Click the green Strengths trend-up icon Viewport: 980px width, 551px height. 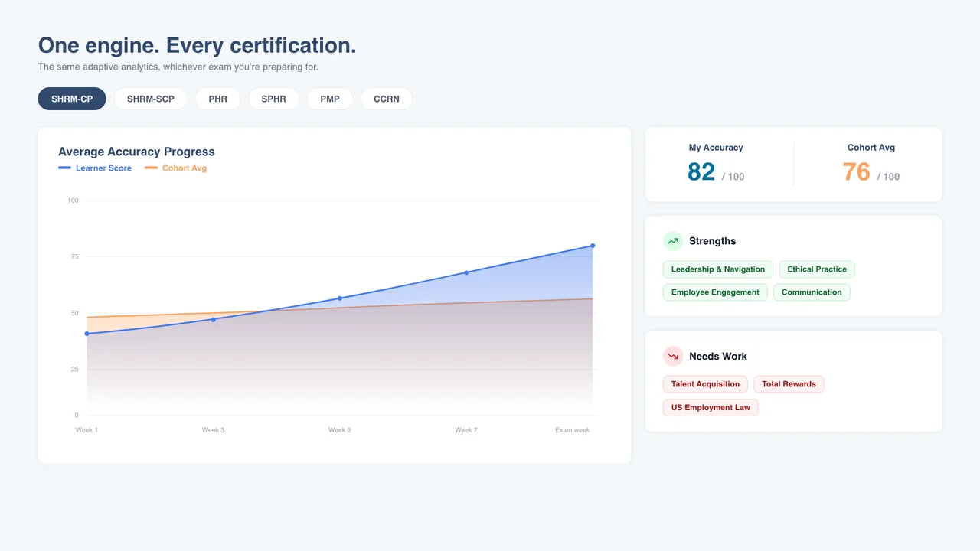[673, 241]
